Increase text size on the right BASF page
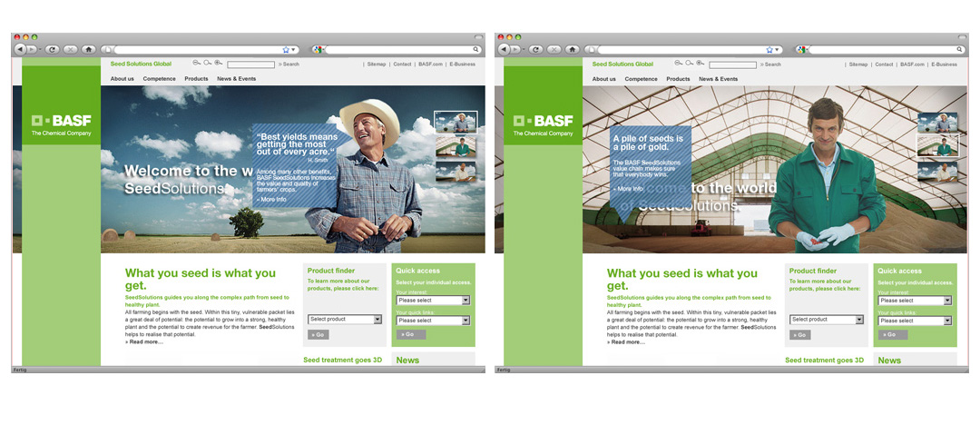 point(700,64)
